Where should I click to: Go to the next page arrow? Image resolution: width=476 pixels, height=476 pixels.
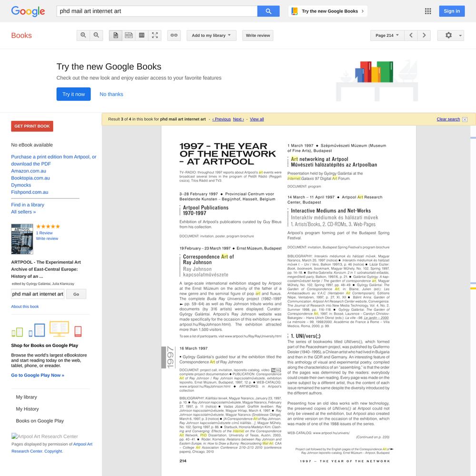(x=424, y=35)
